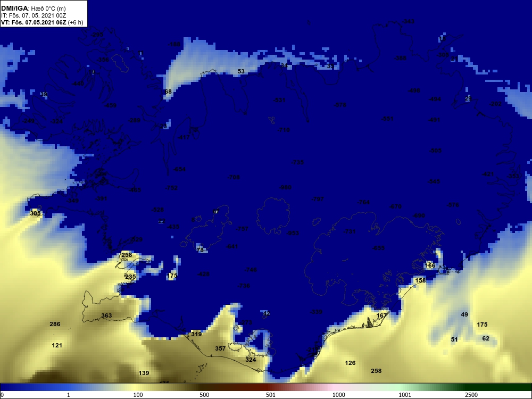Screen dimensions: 532x399
Task: Click the map value "-764"
Action: pyautogui.click(x=363, y=202)
